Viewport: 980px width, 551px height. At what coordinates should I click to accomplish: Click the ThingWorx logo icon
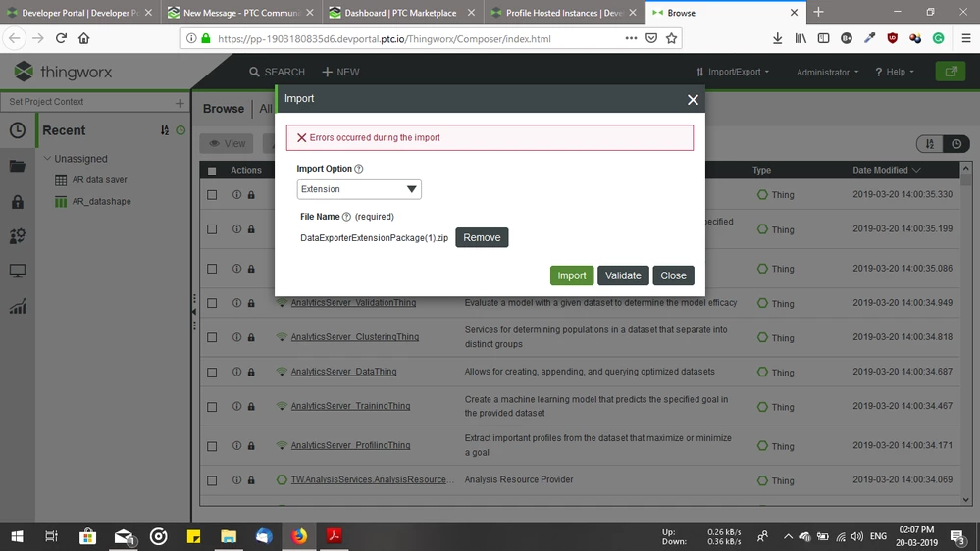coord(24,72)
